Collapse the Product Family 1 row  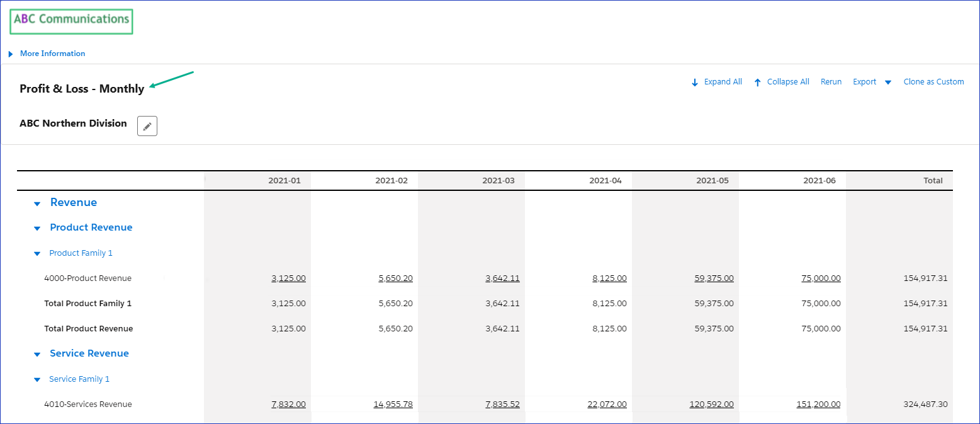(x=37, y=253)
